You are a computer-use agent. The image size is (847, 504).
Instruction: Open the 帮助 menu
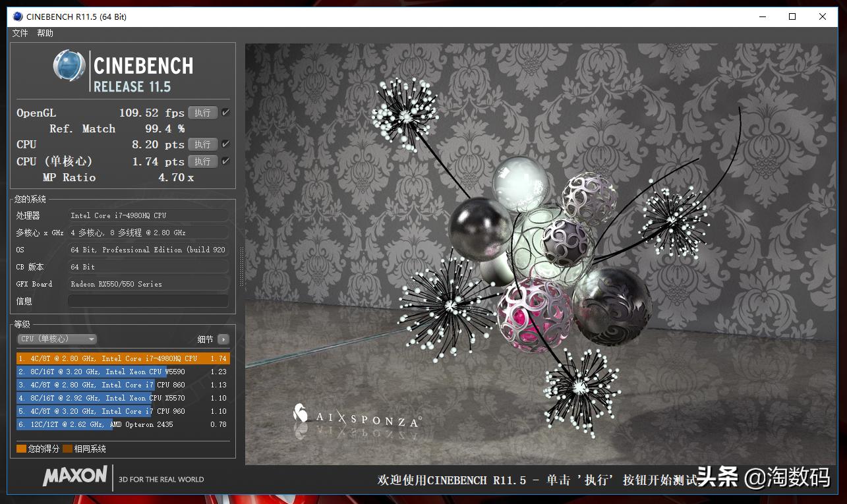(x=45, y=32)
